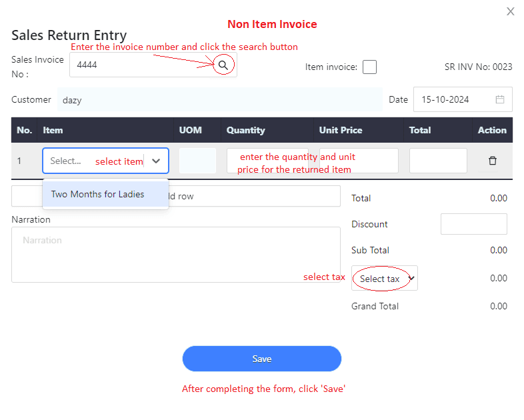Click the Item column header
Viewport: 524px width, 420px height.
pyautogui.click(x=53, y=130)
